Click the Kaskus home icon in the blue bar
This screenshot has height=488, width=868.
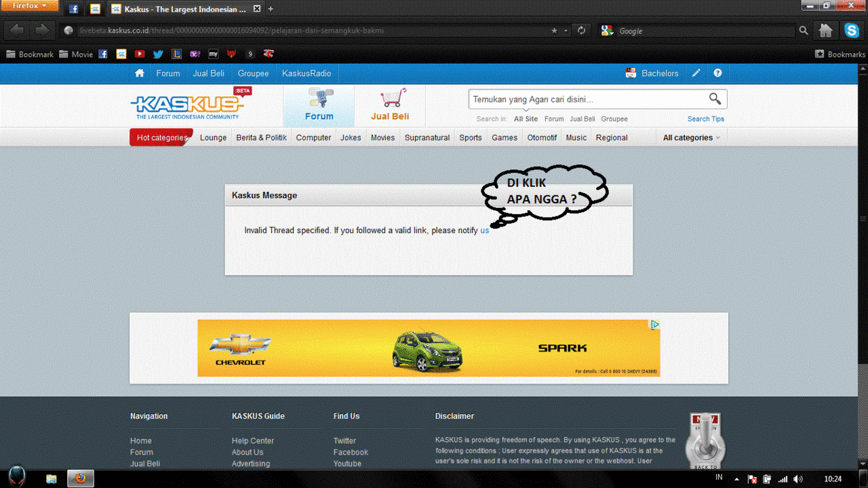[140, 73]
